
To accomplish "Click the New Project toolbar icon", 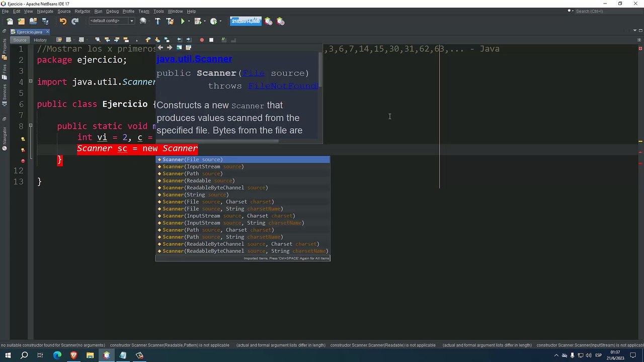I will 21,21.
